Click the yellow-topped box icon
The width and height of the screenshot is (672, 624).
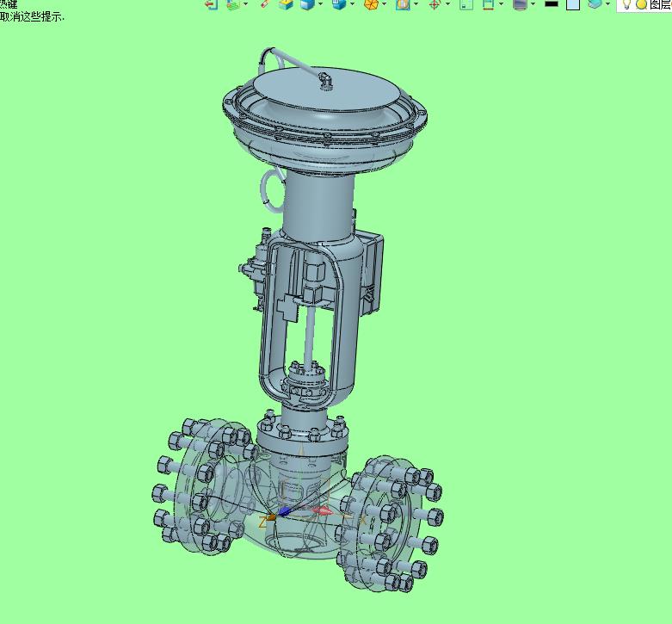click(x=286, y=3)
